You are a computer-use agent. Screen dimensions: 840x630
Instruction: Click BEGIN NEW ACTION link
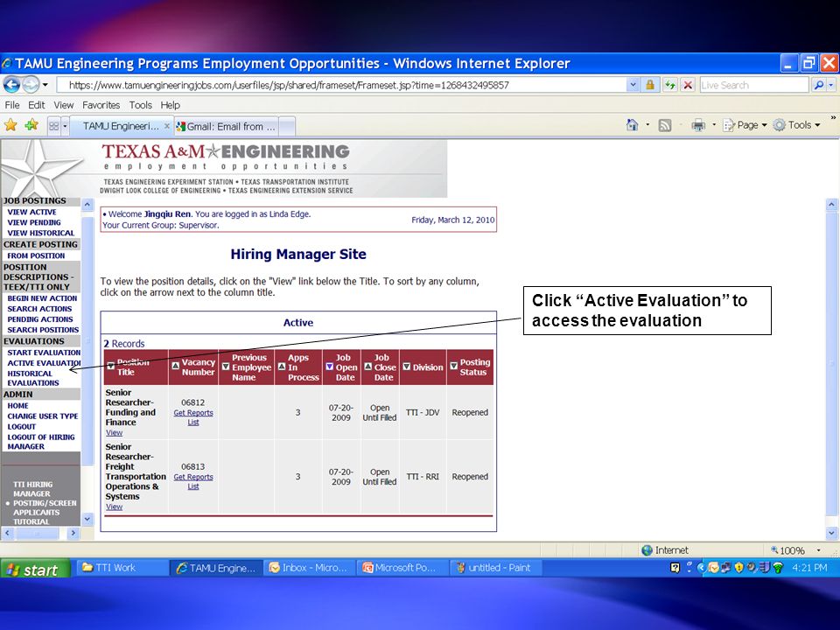coord(42,298)
